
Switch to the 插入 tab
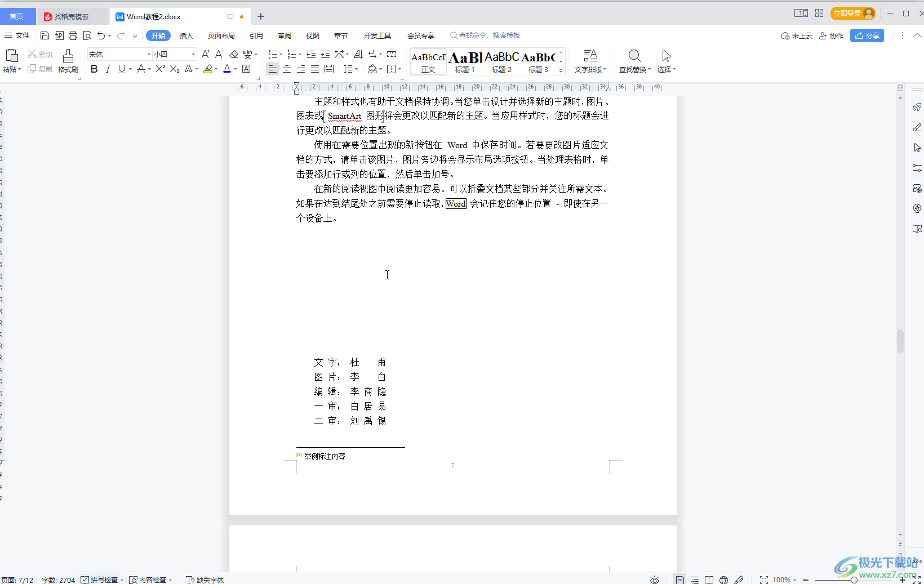point(186,35)
